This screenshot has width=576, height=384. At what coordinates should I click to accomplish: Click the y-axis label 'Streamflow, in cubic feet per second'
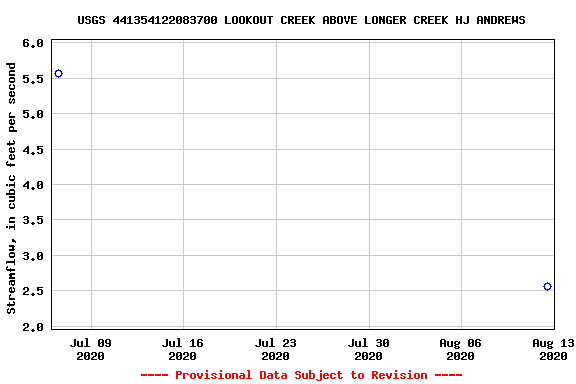[11, 188]
